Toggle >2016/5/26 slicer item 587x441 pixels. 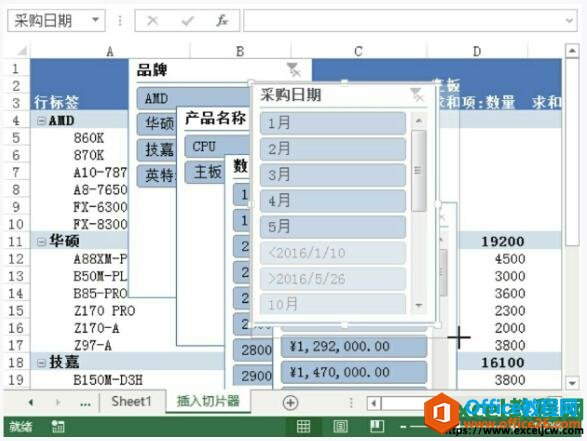click(333, 279)
